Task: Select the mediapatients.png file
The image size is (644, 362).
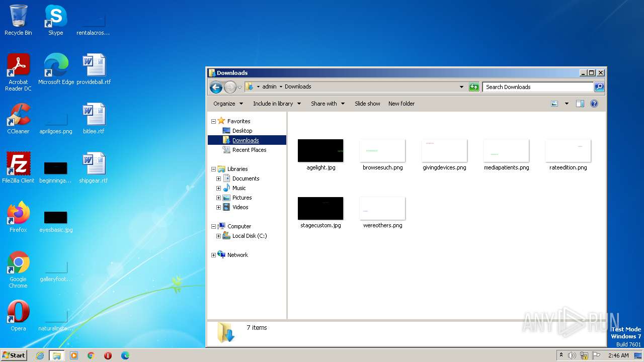Action: pos(506,155)
